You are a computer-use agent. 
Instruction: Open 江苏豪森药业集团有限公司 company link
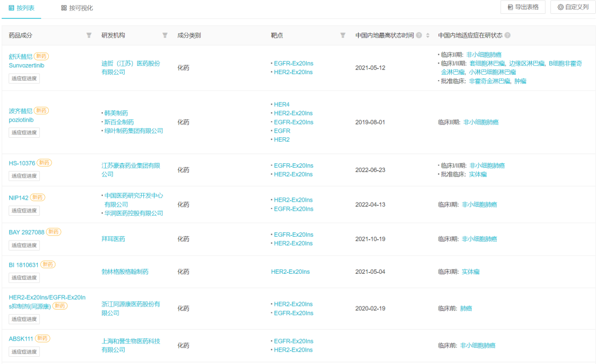pos(131,170)
